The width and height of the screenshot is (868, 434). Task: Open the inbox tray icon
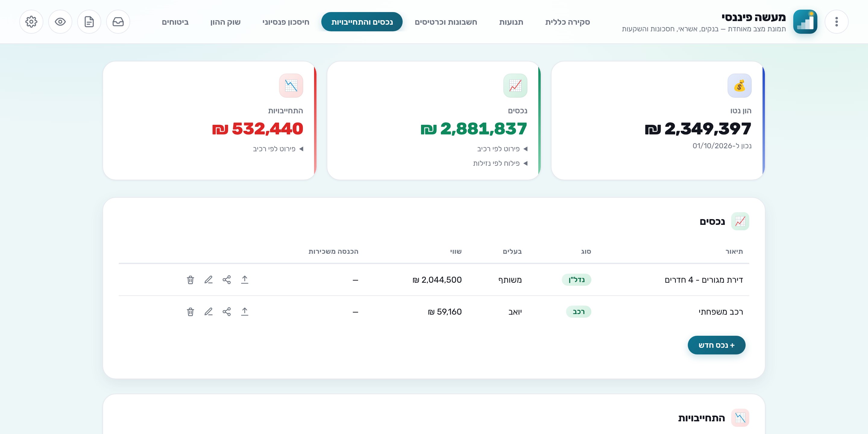118,22
